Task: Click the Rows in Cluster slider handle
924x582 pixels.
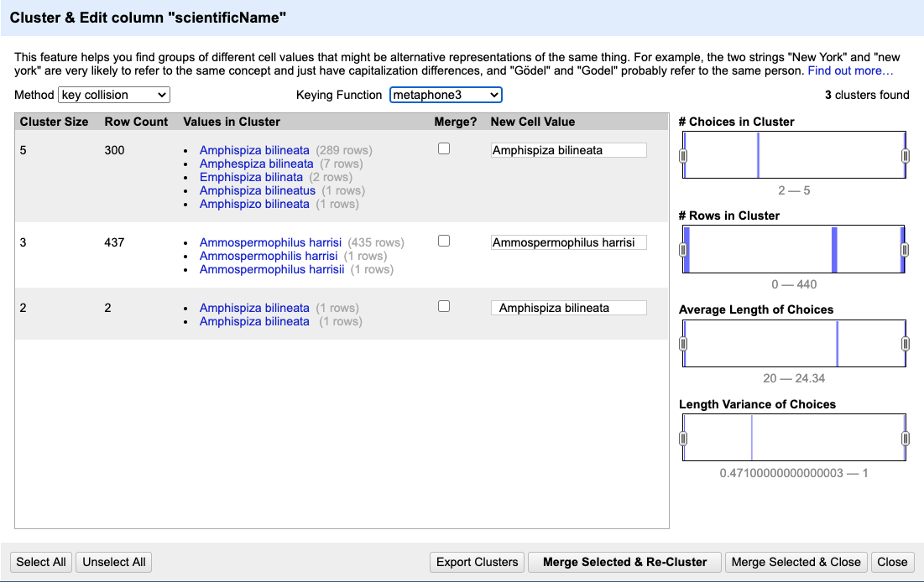Action: pos(683,249)
